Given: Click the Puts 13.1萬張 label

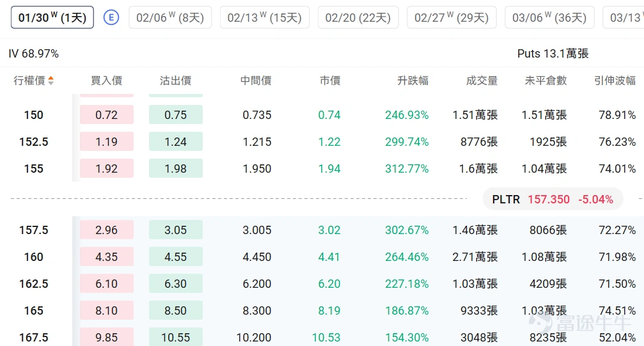Looking at the screenshot, I should tap(553, 54).
